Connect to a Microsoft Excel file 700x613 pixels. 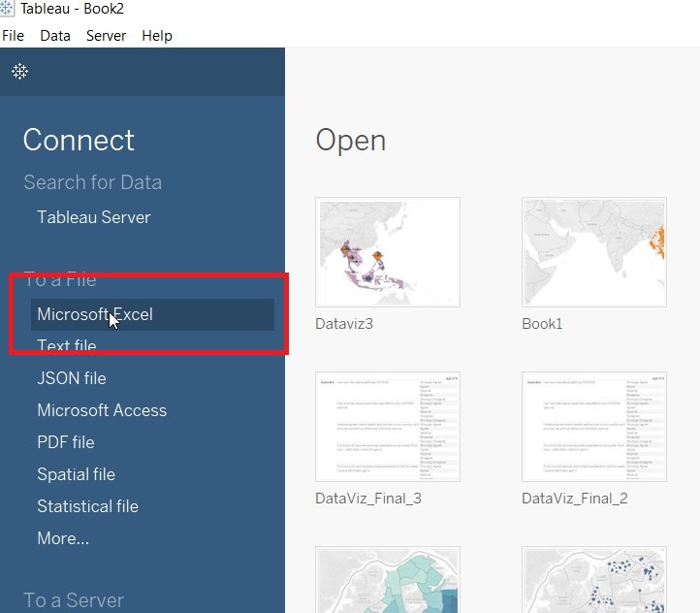[x=94, y=314]
